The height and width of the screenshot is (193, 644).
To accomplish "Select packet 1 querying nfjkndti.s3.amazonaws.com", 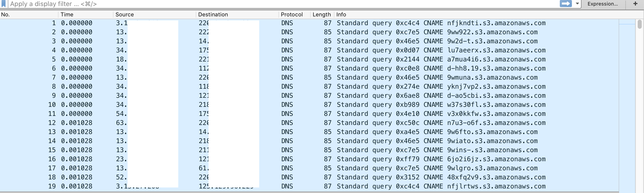I will pos(309,23).
